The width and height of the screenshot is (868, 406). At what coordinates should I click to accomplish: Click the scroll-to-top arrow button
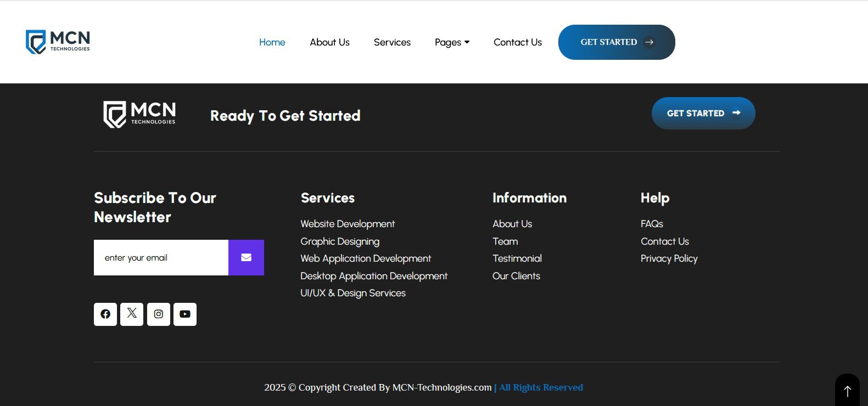(847, 391)
